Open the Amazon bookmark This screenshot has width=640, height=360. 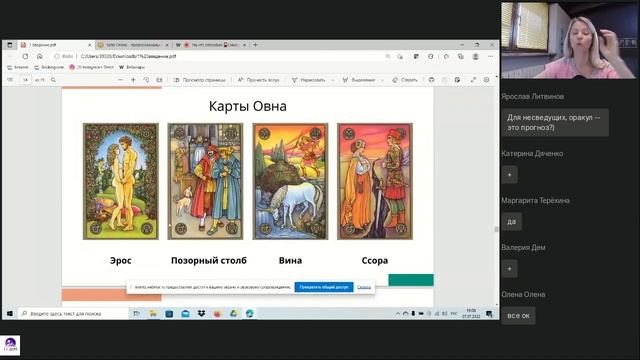pos(18,67)
